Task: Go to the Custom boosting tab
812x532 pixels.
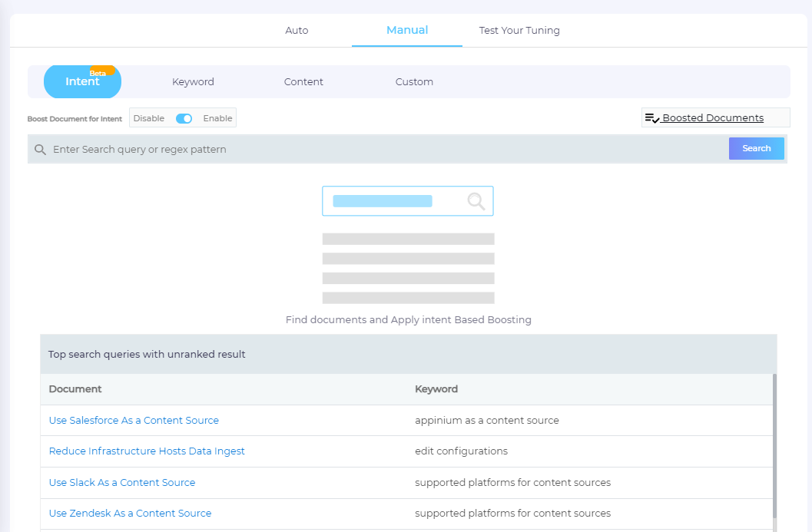Action: [414, 82]
